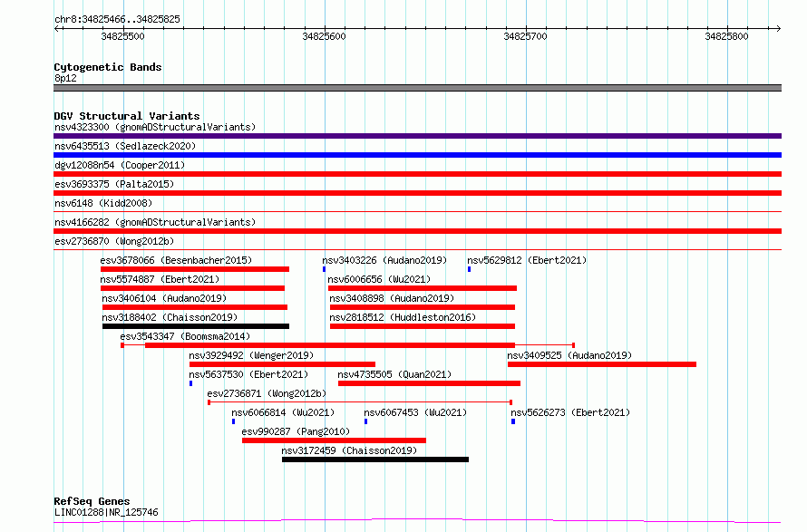807x532 pixels.
Task: Click the blue marker under nsv6067453
Action: click(x=366, y=421)
